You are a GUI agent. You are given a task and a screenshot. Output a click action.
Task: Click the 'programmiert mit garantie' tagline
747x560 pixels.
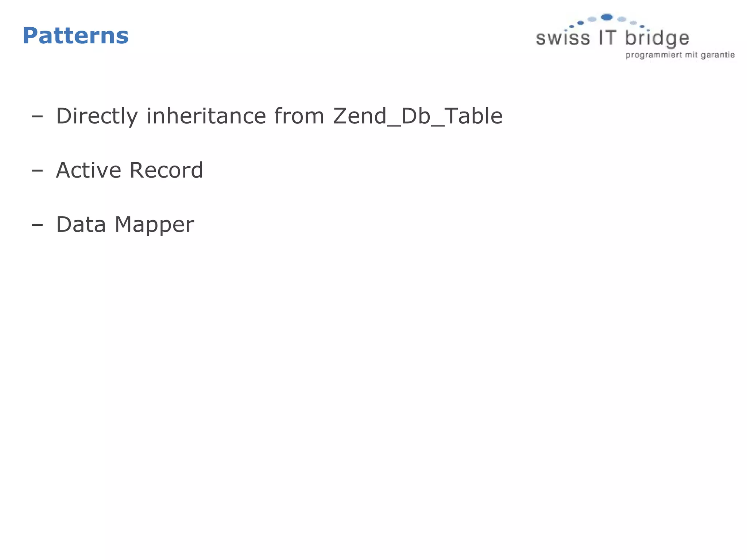tap(680, 55)
